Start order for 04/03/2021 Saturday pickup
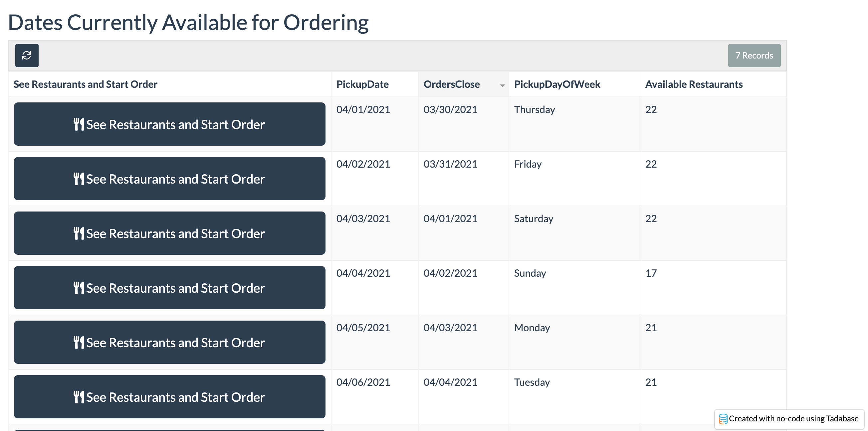The width and height of the screenshot is (868, 431). click(169, 233)
